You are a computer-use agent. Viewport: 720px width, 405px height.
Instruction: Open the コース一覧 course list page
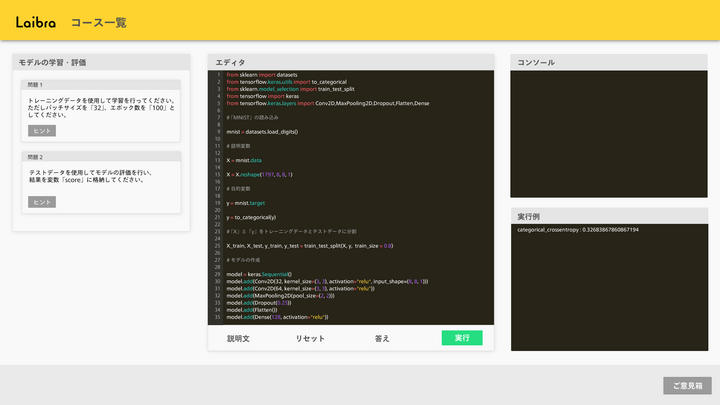[98, 22]
